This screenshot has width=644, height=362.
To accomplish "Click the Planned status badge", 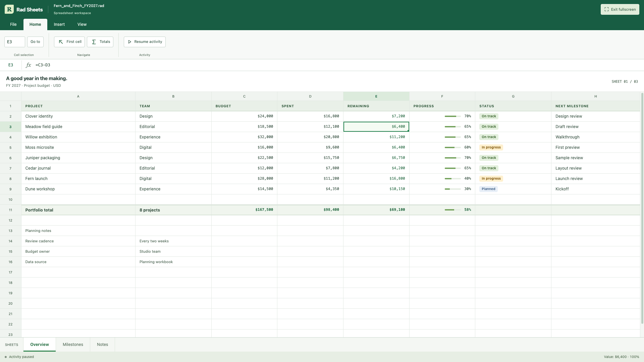I will 488,189.
